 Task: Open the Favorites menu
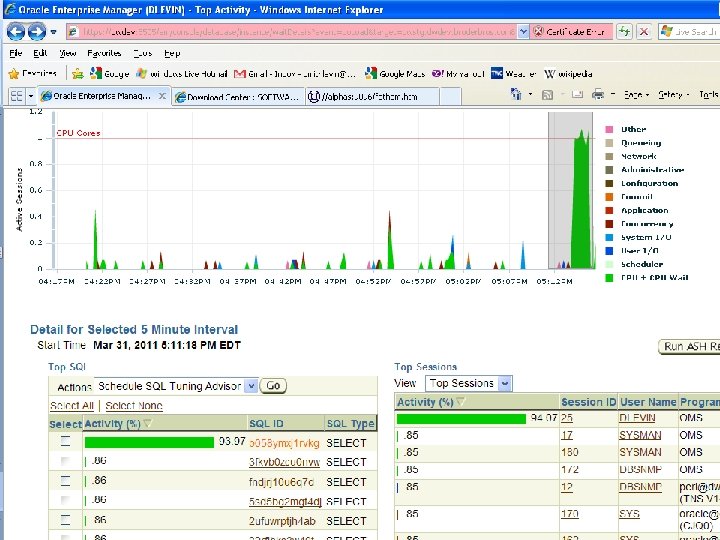tap(104, 53)
